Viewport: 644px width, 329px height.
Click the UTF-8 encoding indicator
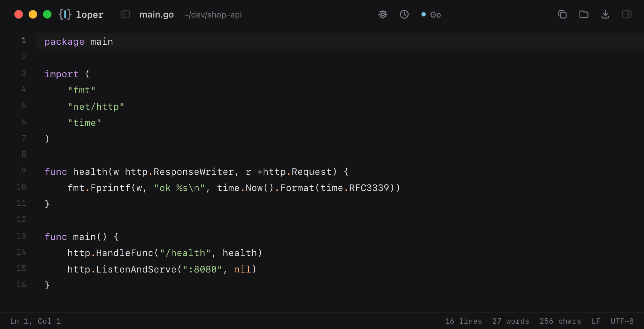[622, 321]
